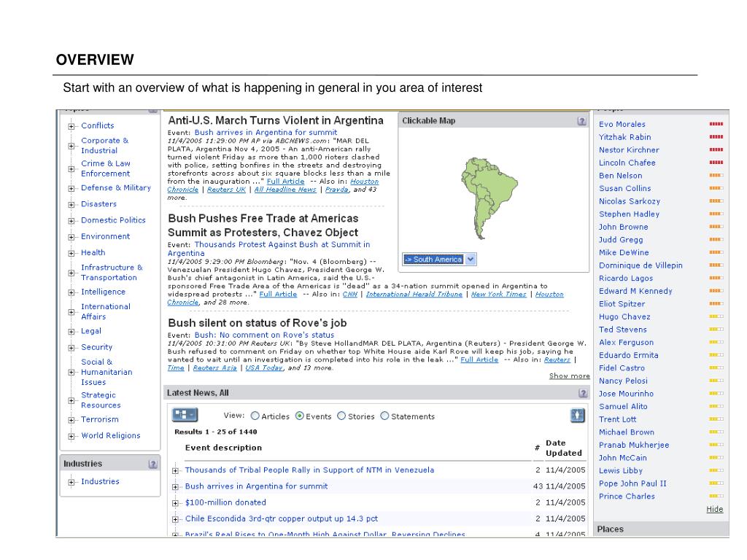
Task: Open the South America region dropdown
Action: [x=471, y=259]
